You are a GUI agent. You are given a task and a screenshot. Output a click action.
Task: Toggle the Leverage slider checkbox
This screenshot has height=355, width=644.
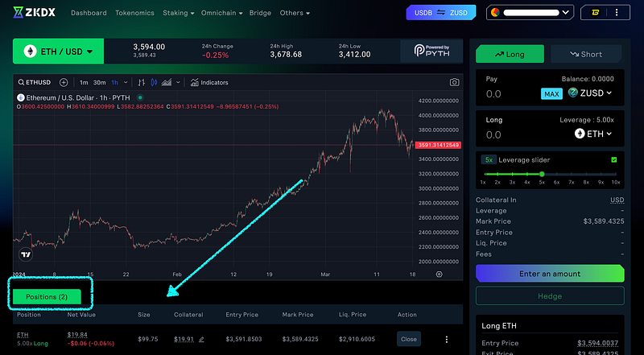pos(614,159)
